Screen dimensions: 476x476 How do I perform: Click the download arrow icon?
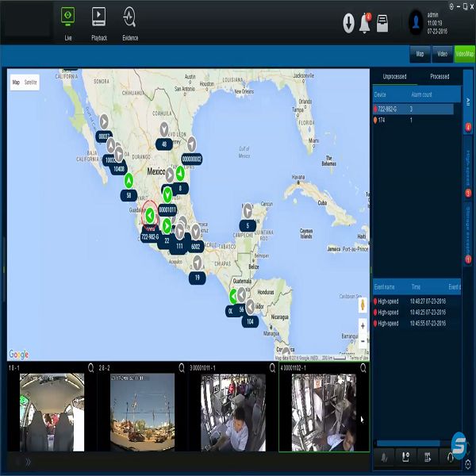tap(348, 23)
